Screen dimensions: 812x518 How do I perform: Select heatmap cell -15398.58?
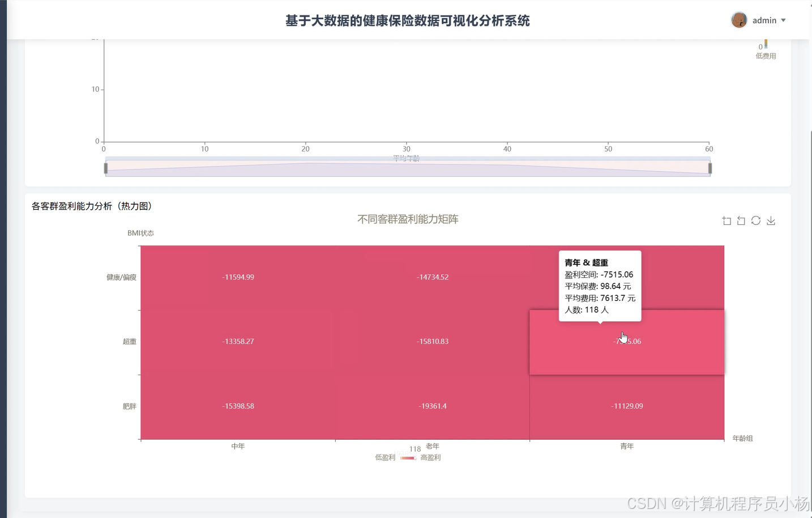point(238,406)
